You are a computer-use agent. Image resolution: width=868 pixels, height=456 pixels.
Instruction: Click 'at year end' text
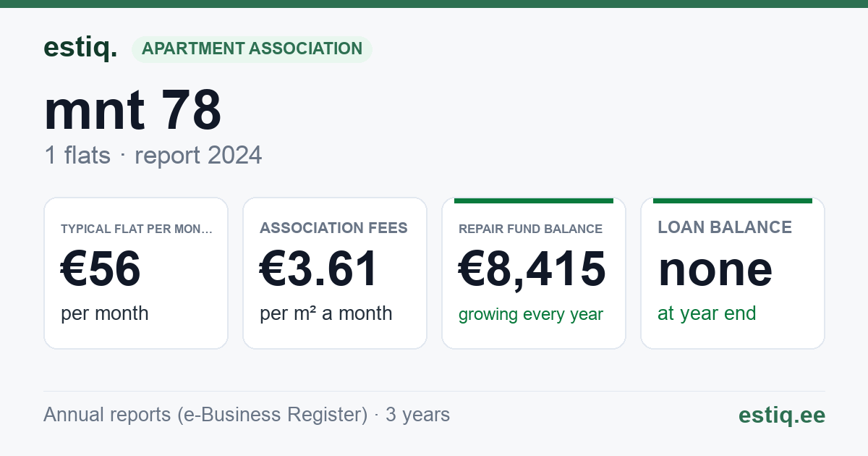click(x=707, y=313)
